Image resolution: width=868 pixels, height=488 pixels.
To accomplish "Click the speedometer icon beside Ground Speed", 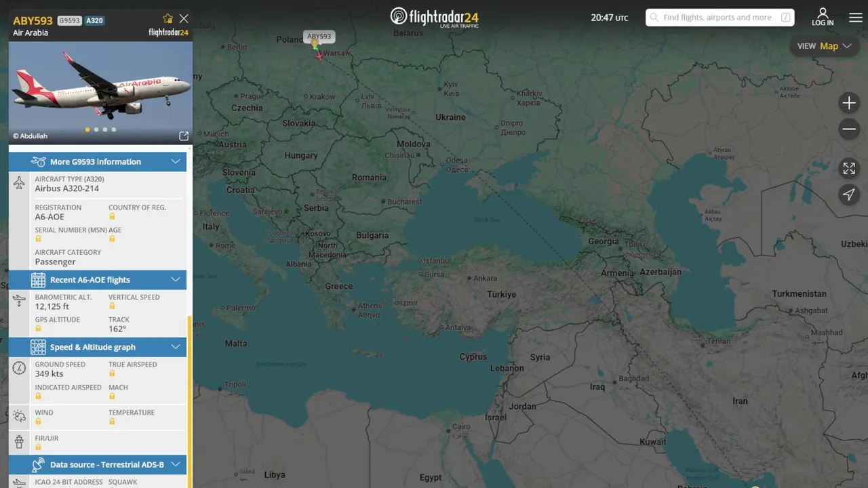I will coord(19,368).
